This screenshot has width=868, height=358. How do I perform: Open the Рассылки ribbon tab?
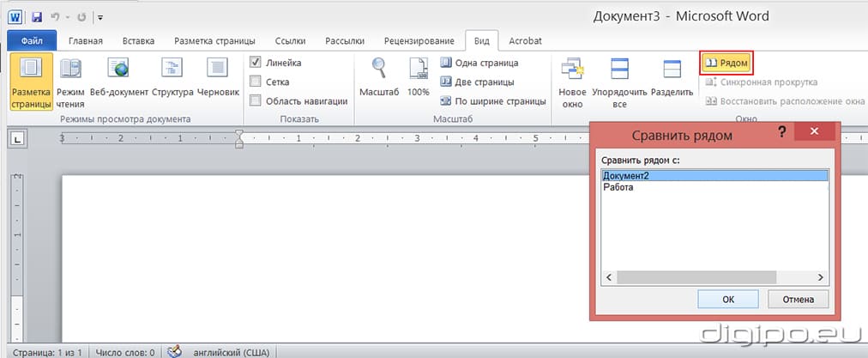tap(345, 41)
